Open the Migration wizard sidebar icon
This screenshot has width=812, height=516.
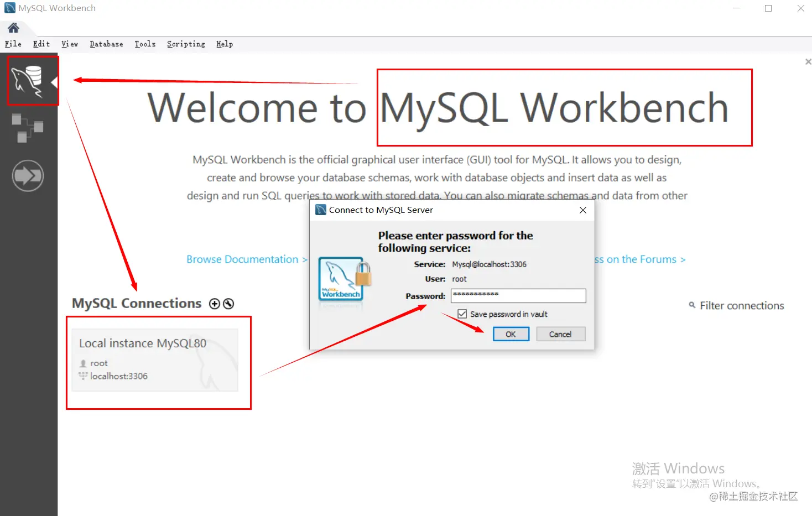coord(27,175)
